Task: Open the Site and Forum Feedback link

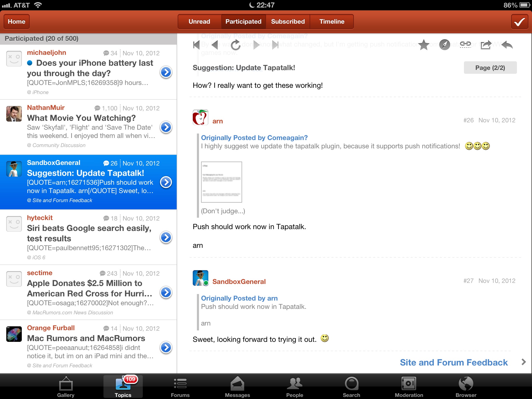Action: pos(454,362)
